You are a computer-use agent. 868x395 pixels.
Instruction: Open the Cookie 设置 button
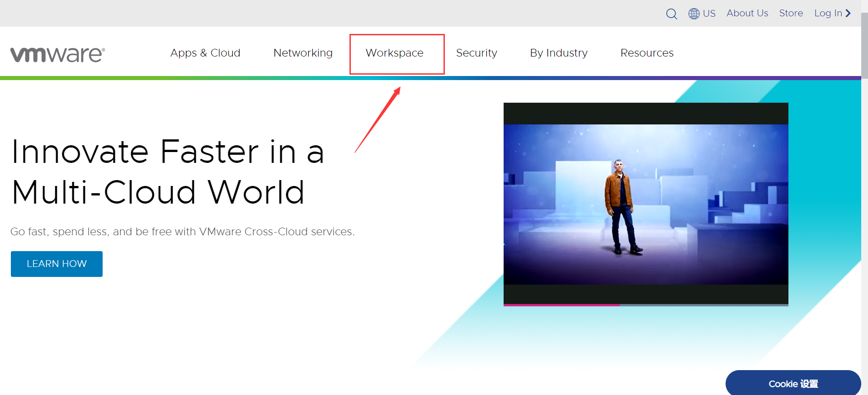point(793,383)
